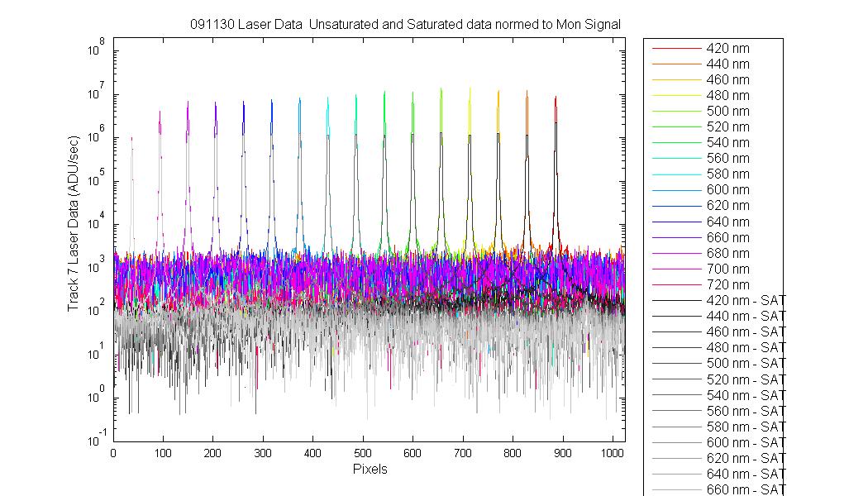Viewport: 868px width, 496px height.
Task: Select the x-axis tick label '600'
Action: pyautogui.click(x=413, y=453)
